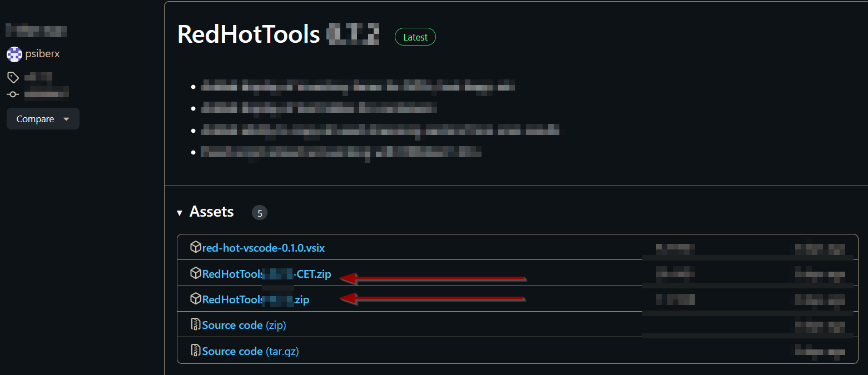This screenshot has width=868, height=375.
Task: Click package icon beside red-hot-vscode-0.1.0.vsix
Action: [x=195, y=247]
